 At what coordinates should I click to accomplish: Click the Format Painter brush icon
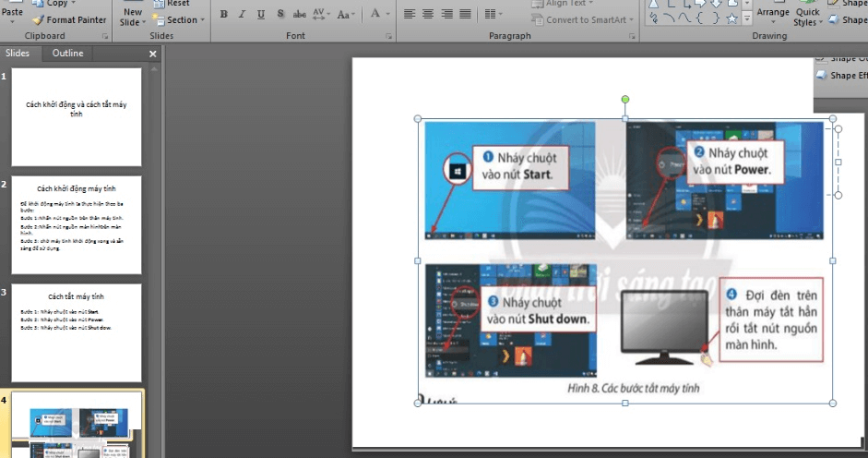click(37, 19)
